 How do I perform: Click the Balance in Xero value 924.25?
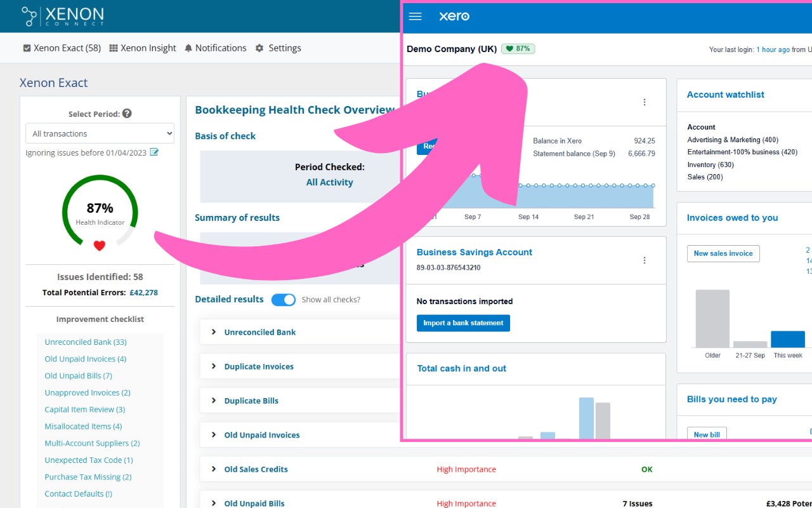[x=645, y=141]
